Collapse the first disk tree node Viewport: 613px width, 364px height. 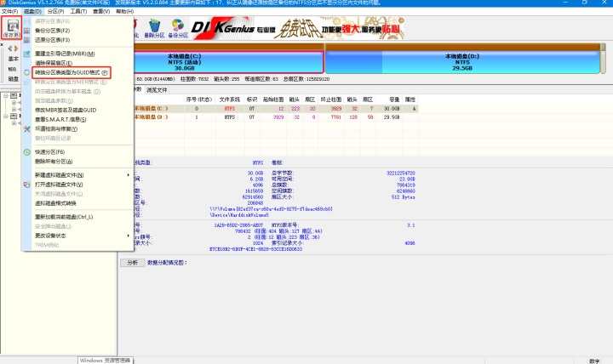click(x=6, y=96)
